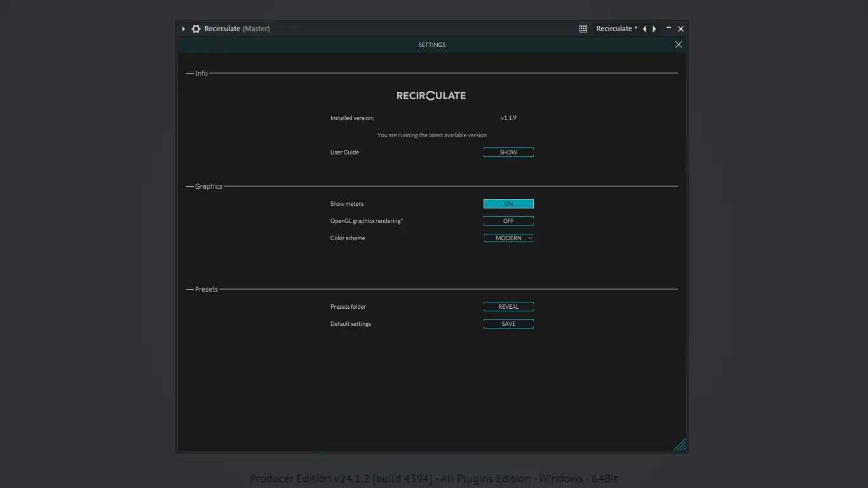Screen dimensions: 868x488
Task: Close the settings panel
Action: click(678, 44)
